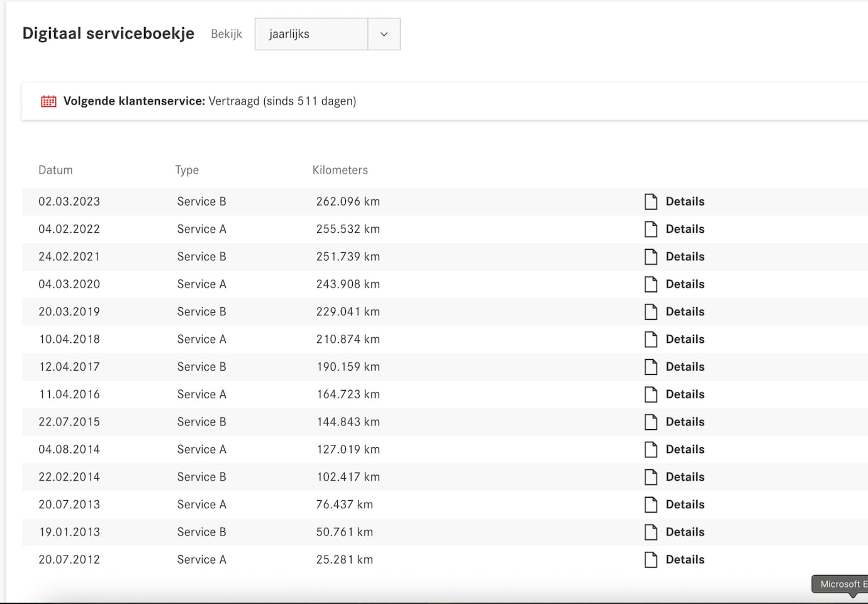Click the Digitaal serviceboekje heading
This screenshot has width=868, height=604.
pos(108,34)
